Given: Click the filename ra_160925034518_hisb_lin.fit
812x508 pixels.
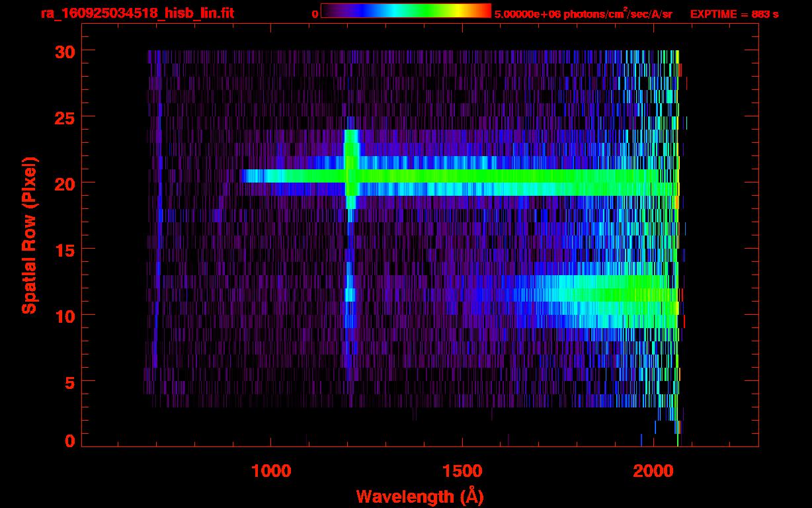Looking at the screenshot, I should [x=137, y=13].
